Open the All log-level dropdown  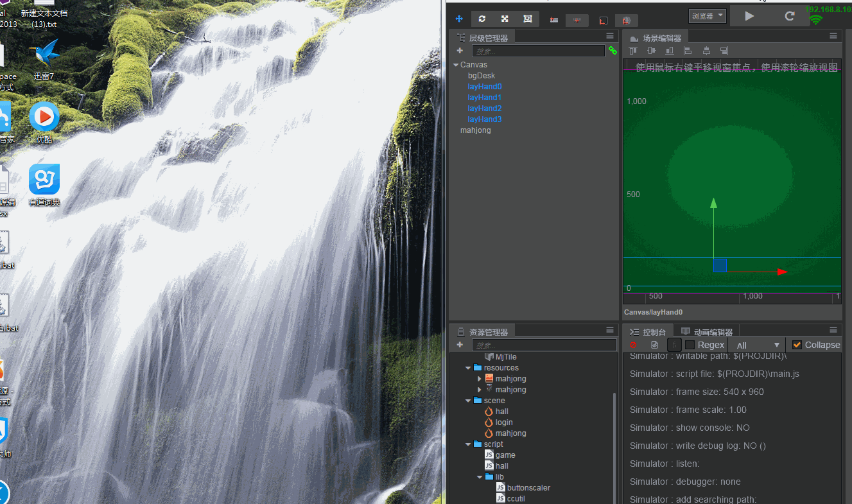(758, 345)
